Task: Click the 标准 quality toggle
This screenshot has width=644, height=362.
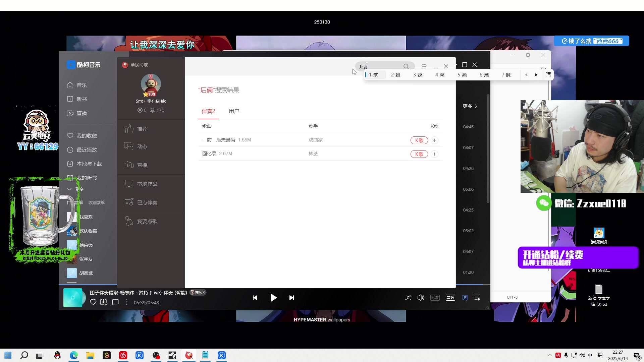Action: (435, 298)
